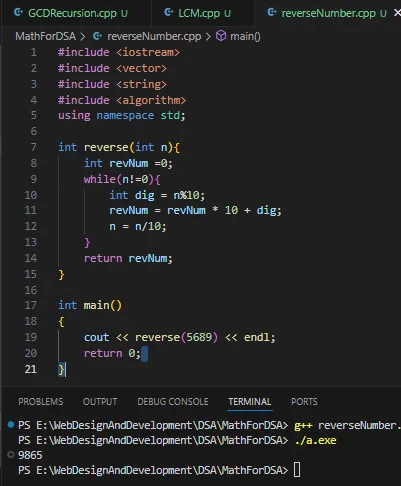Open the OUTPUT panel tab
Image resolution: width=401 pixels, height=486 pixels.
pos(100,401)
